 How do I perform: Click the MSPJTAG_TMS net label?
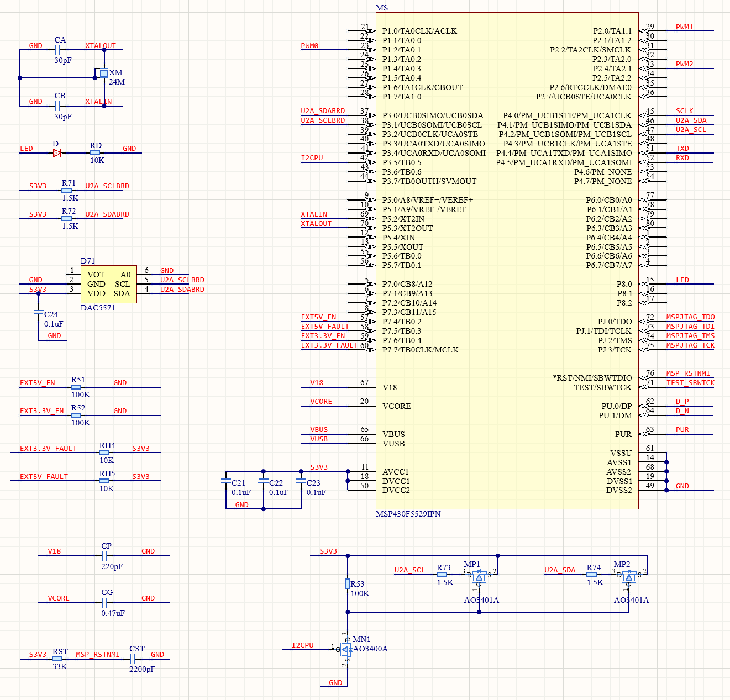(x=690, y=336)
